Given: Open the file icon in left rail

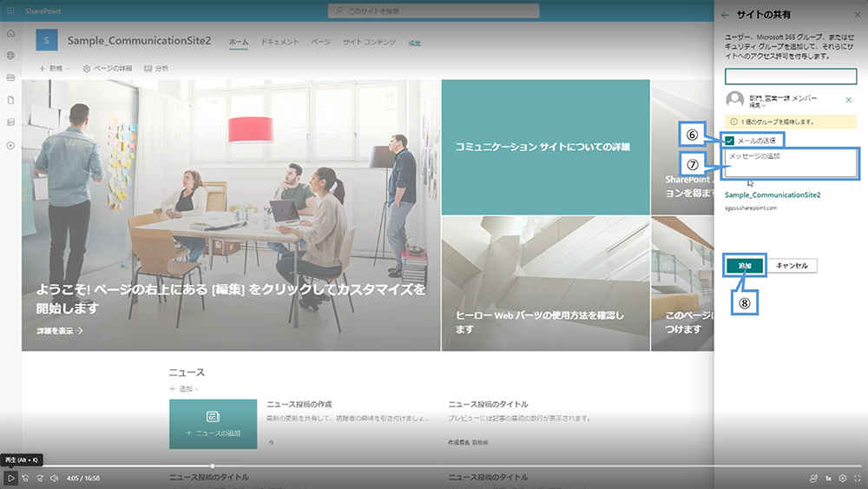Looking at the screenshot, I should click(x=10, y=100).
